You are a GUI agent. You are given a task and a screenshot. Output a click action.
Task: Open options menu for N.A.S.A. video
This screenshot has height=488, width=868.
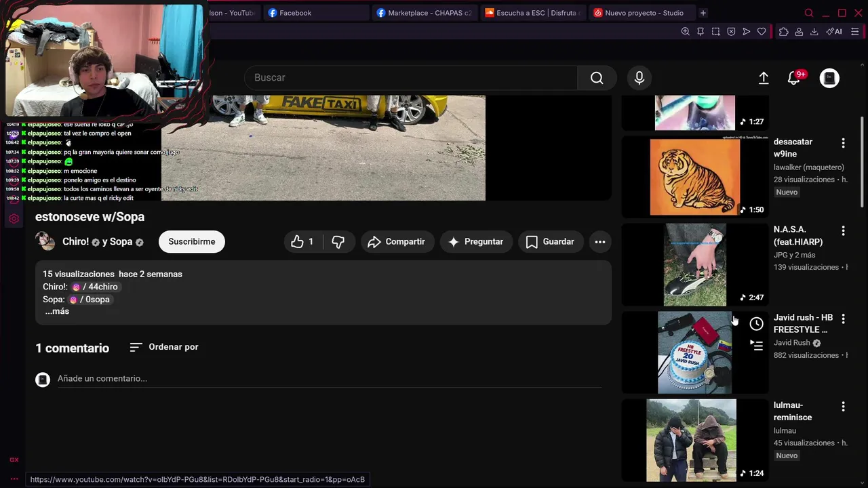point(843,230)
